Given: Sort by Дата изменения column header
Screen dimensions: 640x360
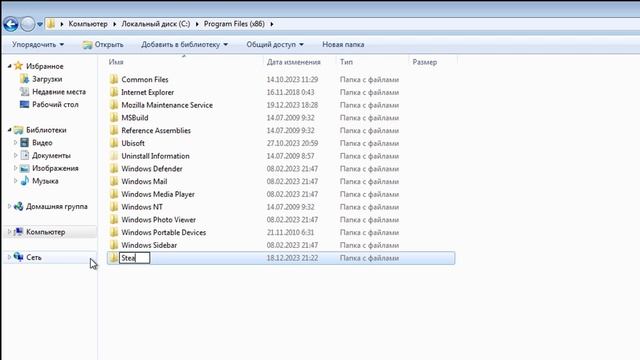Looking at the screenshot, I should 293,62.
